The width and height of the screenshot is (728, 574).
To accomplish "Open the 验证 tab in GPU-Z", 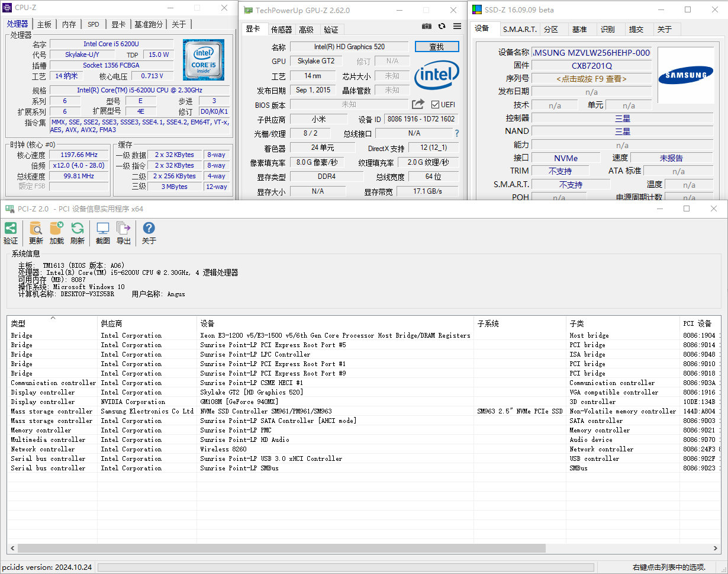I will 331,30.
